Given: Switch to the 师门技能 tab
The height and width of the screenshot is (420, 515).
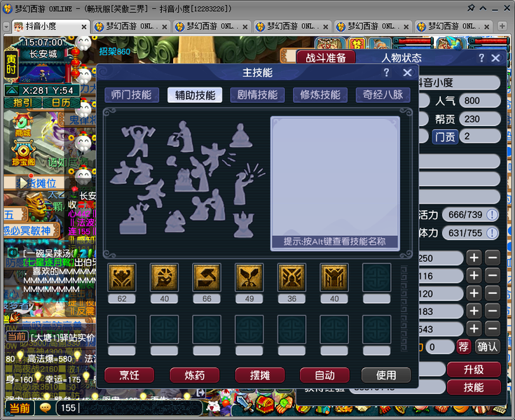Looking at the screenshot, I should [x=132, y=94].
